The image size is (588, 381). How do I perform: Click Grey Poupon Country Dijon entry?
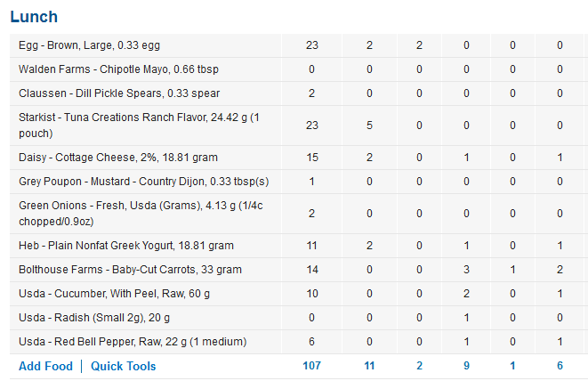(143, 182)
